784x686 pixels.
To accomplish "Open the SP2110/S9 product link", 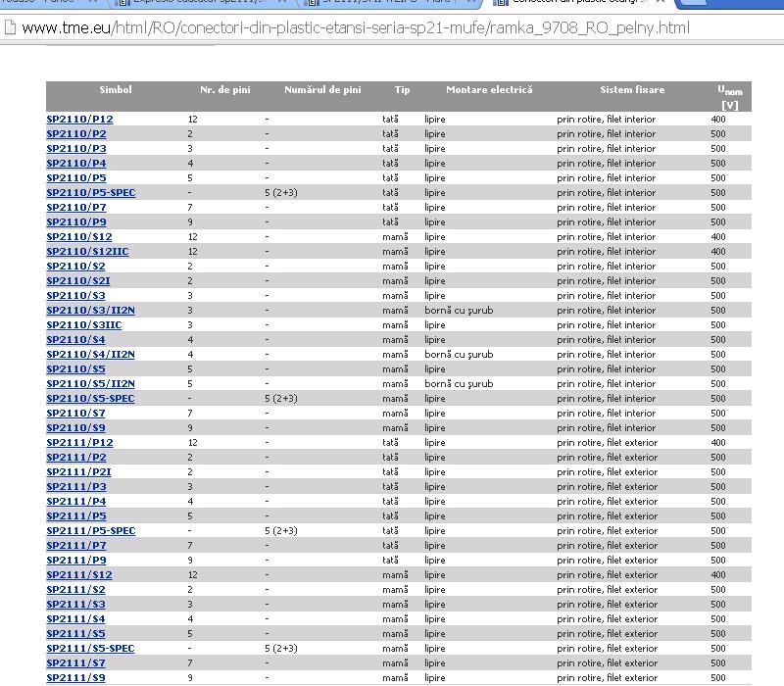I will (x=76, y=428).
